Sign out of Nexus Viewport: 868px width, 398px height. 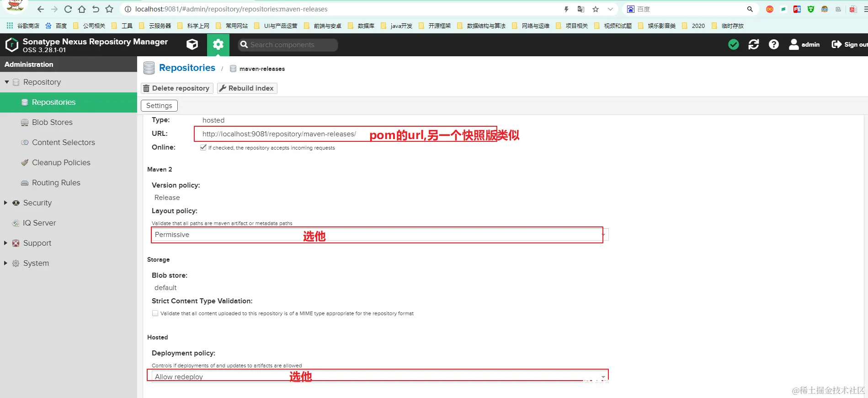click(x=850, y=44)
